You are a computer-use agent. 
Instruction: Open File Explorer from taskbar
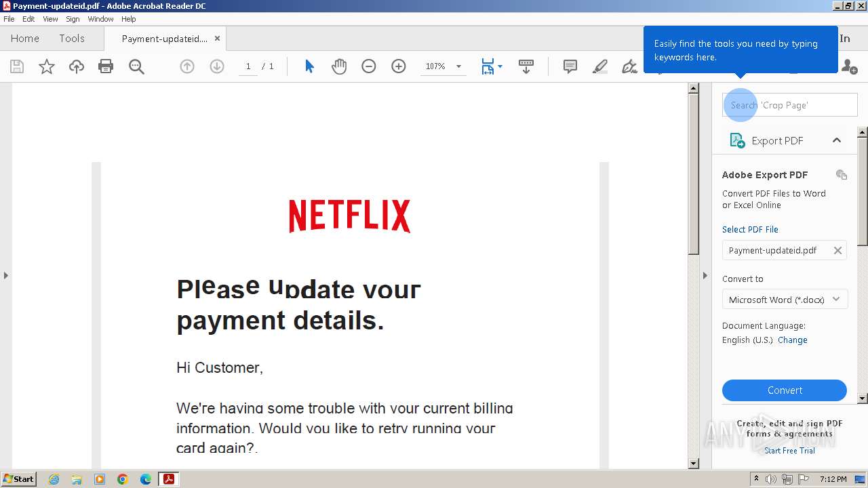(77, 479)
